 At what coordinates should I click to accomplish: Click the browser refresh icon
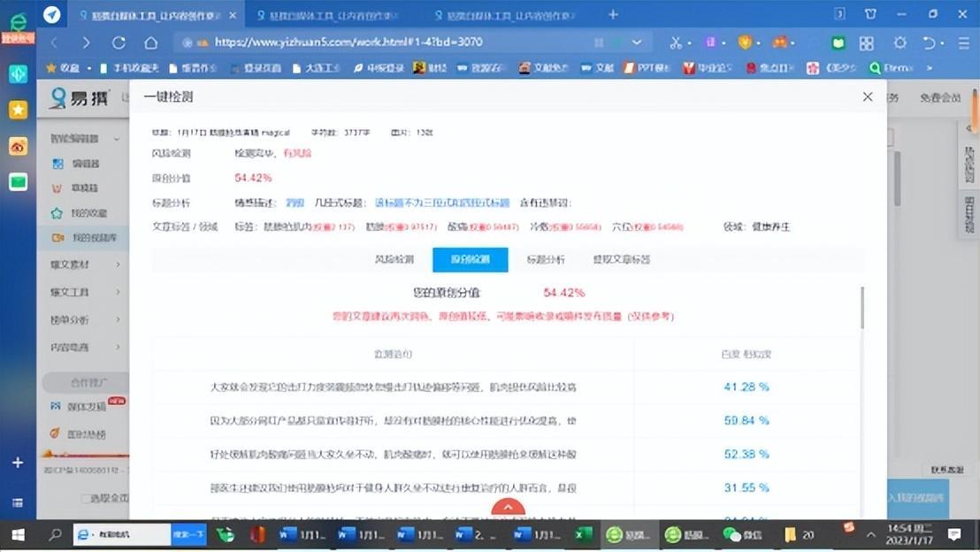coord(119,42)
